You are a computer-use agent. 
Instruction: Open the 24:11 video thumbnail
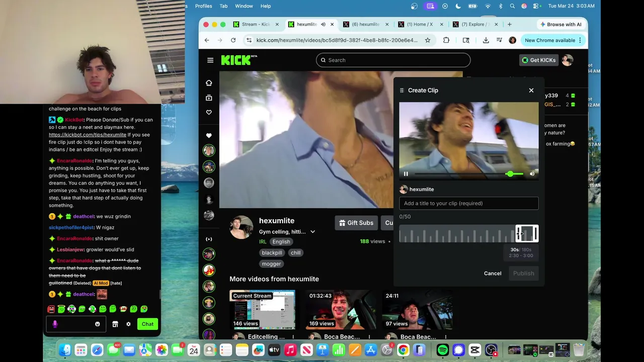pyautogui.click(x=415, y=310)
